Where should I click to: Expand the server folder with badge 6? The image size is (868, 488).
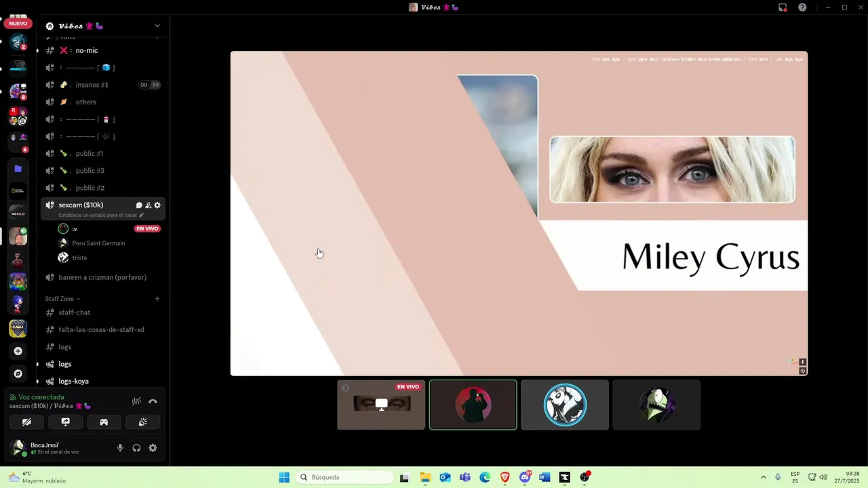[x=18, y=140]
